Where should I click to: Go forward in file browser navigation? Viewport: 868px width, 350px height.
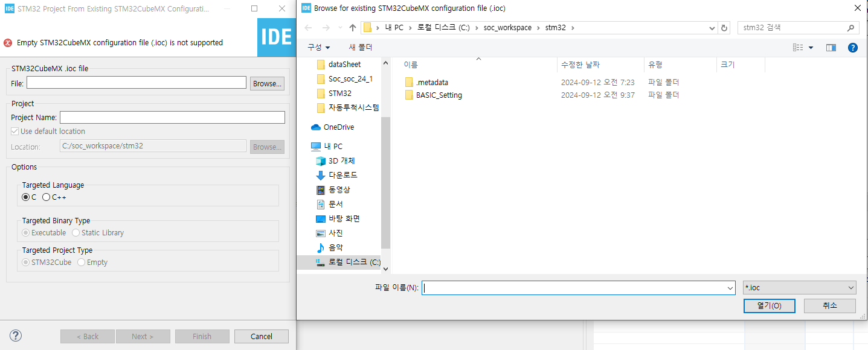[326, 28]
